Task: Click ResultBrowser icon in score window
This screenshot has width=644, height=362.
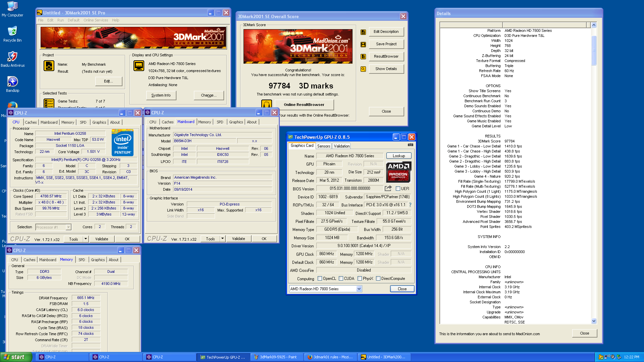Action: click(x=363, y=57)
